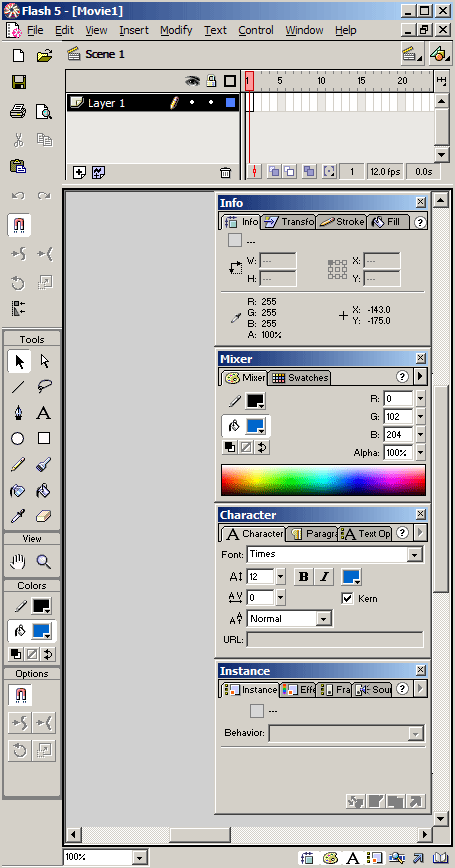Image resolution: width=455 pixels, height=868 pixels.
Task: Select the Eraser tool
Action: 44,516
